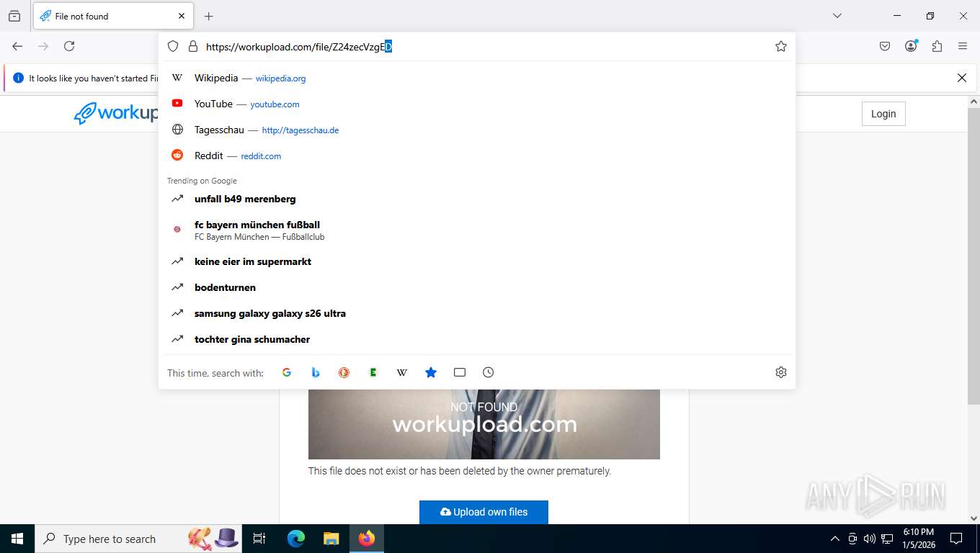The height and width of the screenshot is (553, 980).
Task: Open Save to Pocket button
Action: coord(885,46)
